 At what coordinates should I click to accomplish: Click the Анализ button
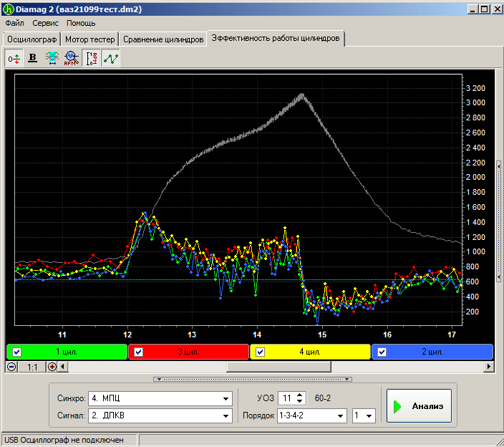[419, 406]
